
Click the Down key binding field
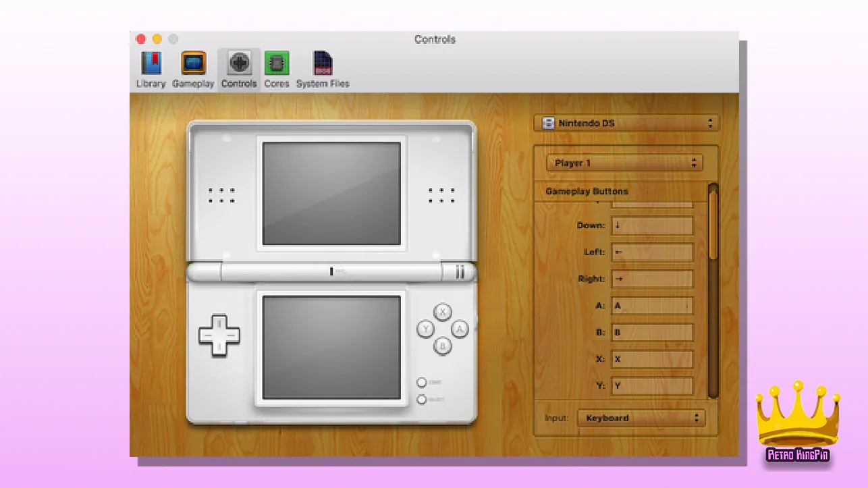click(653, 225)
